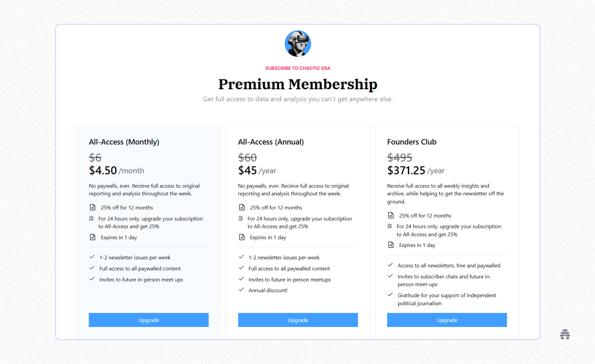Click the beehiiv logo in the bottom-right corner
595x364 pixels.
click(565, 335)
